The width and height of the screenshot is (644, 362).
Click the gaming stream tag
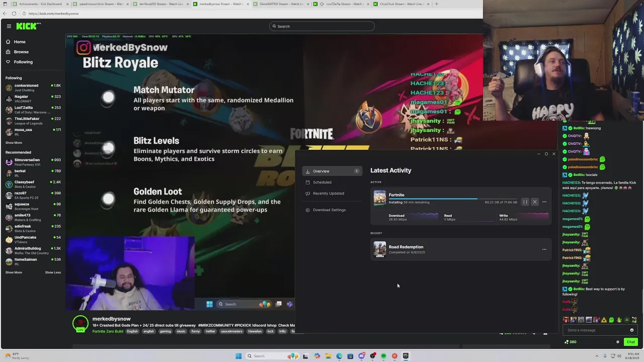165,331
